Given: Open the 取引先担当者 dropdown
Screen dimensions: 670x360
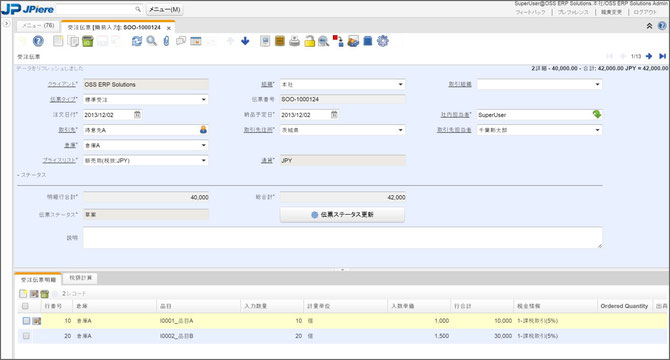Looking at the screenshot, I should click(x=597, y=130).
